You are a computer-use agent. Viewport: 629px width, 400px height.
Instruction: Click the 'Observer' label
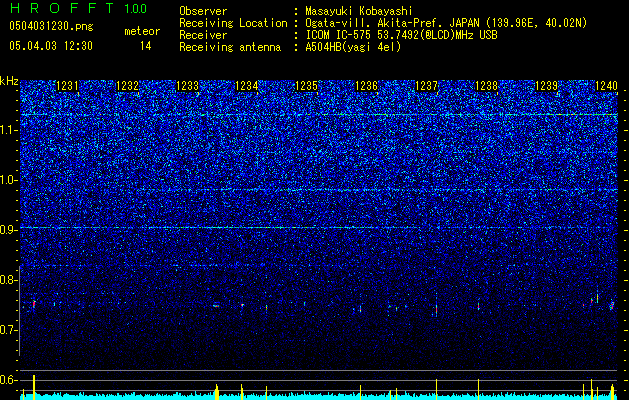tap(203, 11)
